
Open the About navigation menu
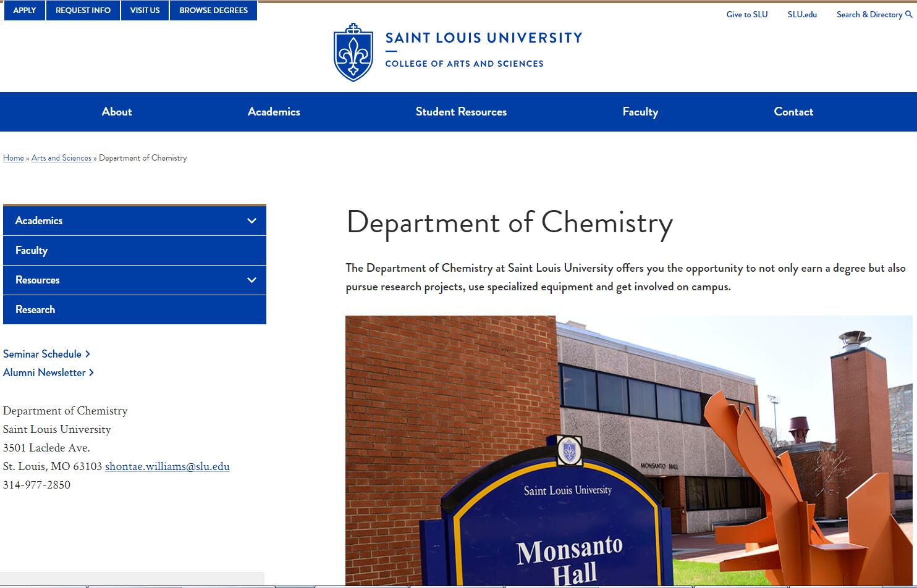117,112
